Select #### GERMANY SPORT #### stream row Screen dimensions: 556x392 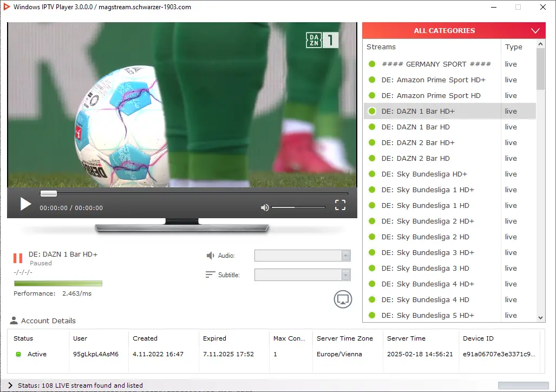(x=450, y=64)
